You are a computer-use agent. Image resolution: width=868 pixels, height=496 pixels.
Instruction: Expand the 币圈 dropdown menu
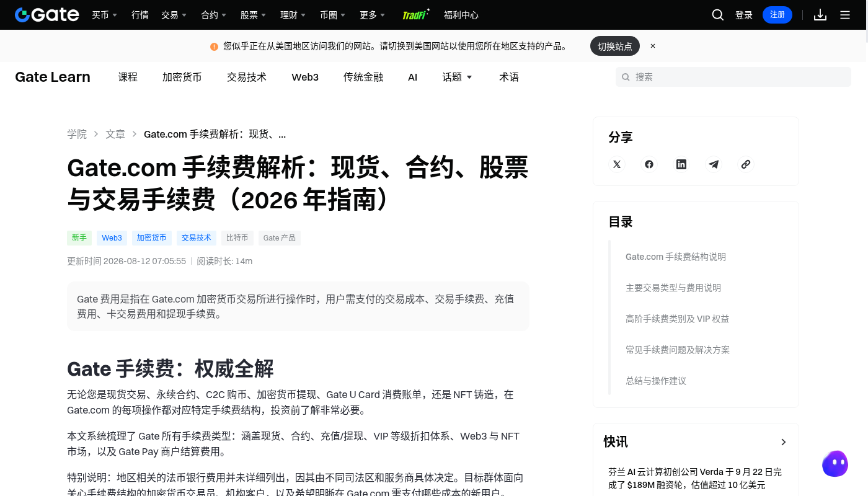(332, 15)
